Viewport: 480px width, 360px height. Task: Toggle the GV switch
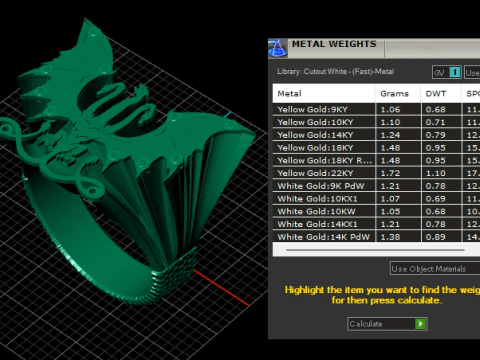[455, 72]
